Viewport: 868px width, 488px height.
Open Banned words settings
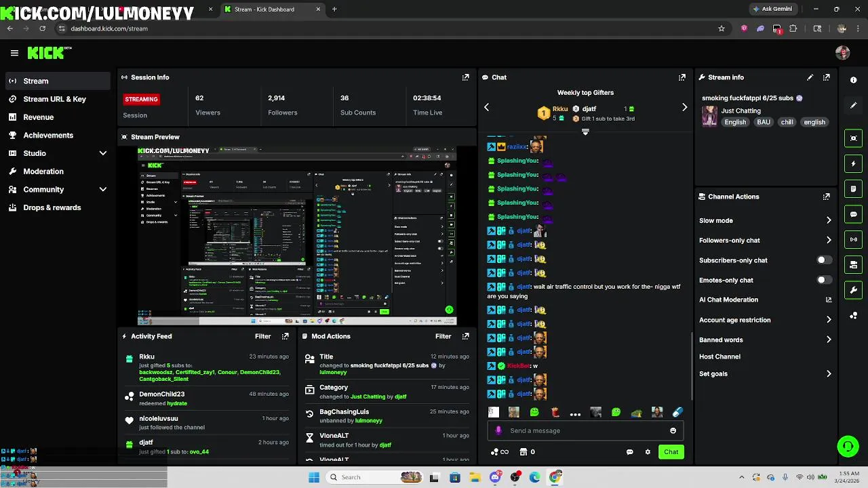[x=765, y=340]
